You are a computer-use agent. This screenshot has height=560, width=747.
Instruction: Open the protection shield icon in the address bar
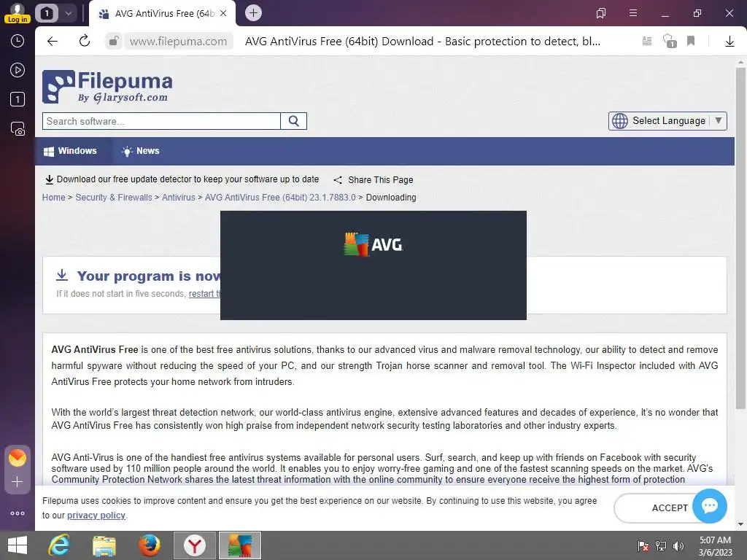(x=670, y=41)
